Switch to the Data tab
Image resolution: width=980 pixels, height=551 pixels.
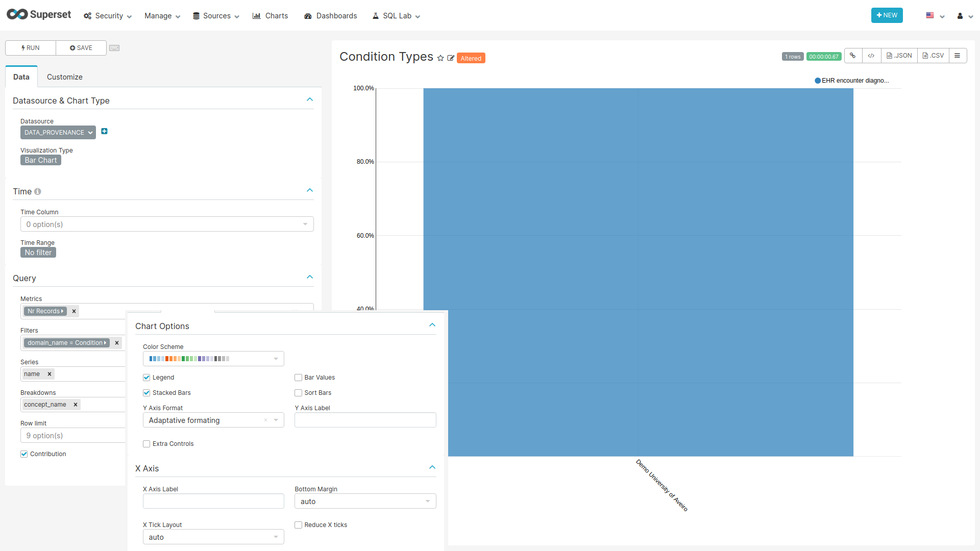[x=21, y=77]
